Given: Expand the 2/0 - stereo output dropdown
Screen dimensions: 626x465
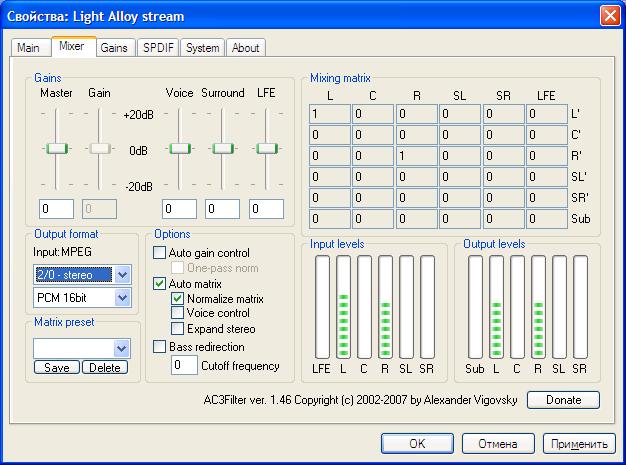Looking at the screenshot, I should 122,275.
